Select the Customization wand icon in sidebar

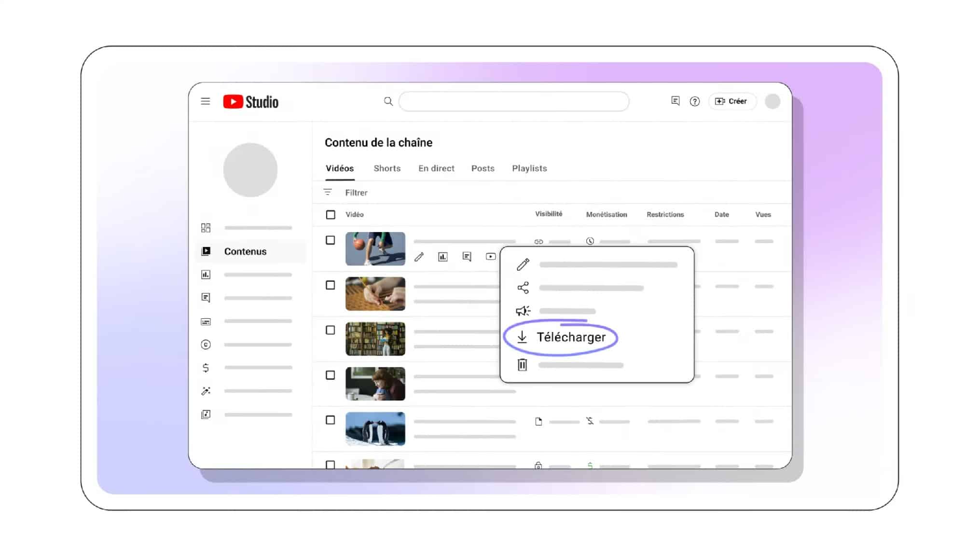pyautogui.click(x=206, y=391)
